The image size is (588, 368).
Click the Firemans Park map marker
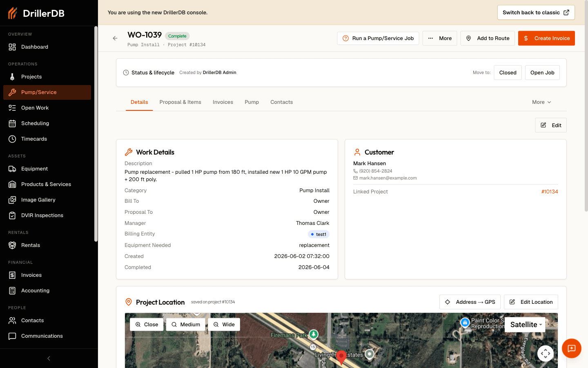point(314,334)
